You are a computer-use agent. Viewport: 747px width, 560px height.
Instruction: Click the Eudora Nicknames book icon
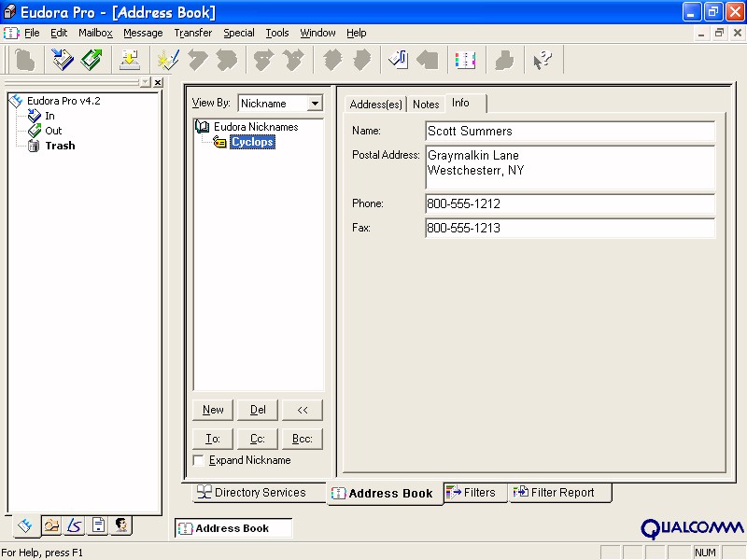coord(203,127)
